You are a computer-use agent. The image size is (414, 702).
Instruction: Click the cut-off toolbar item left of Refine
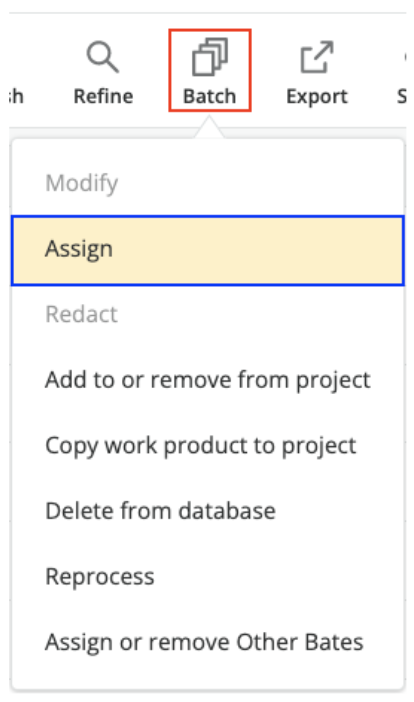point(16,96)
